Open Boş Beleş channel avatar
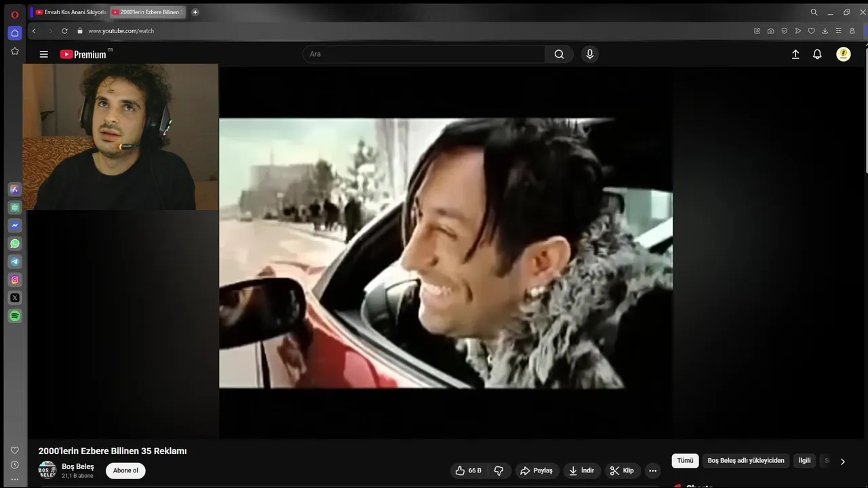868x488 pixels. pyautogui.click(x=47, y=470)
